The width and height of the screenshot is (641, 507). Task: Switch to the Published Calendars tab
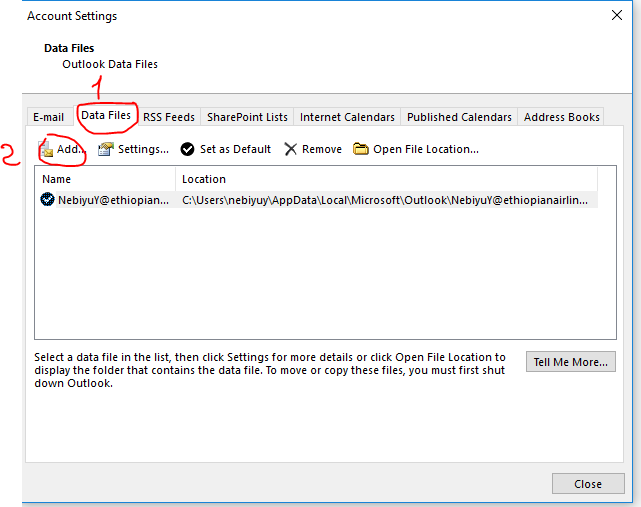click(x=459, y=117)
